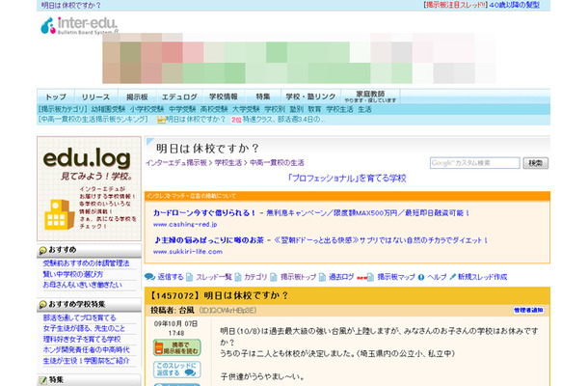Open the 学校情報 nav tab

coord(224,96)
